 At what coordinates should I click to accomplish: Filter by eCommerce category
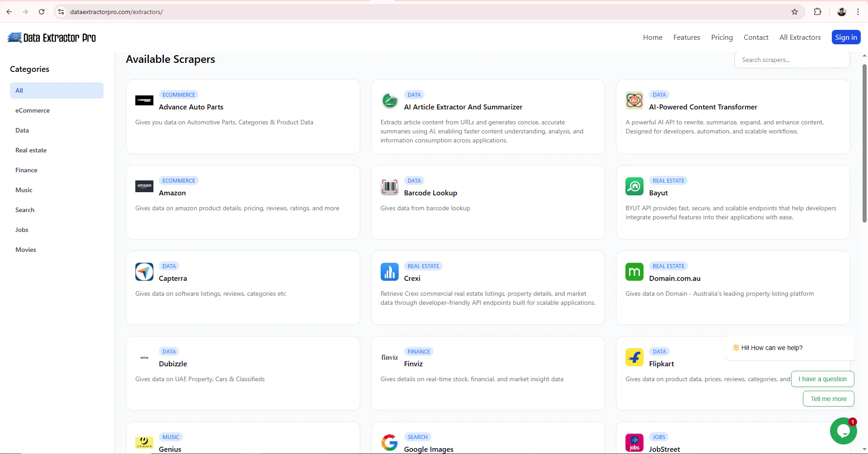57,110
